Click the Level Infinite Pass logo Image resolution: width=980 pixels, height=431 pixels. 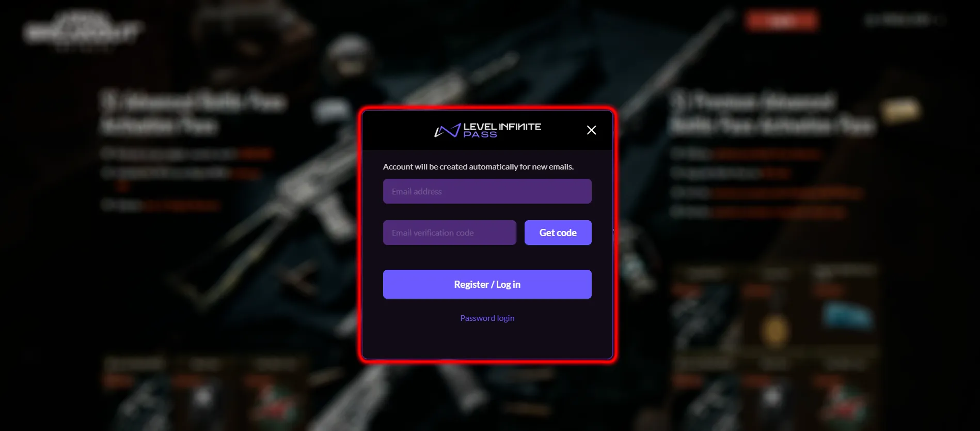tap(488, 130)
